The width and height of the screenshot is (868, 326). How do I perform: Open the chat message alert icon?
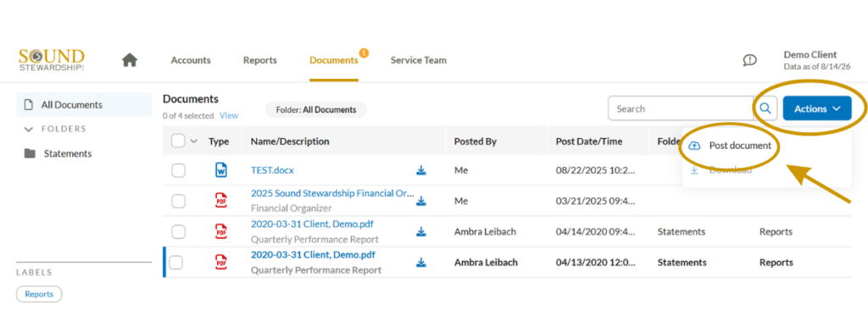pyautogui.click(x=749, y=60)
